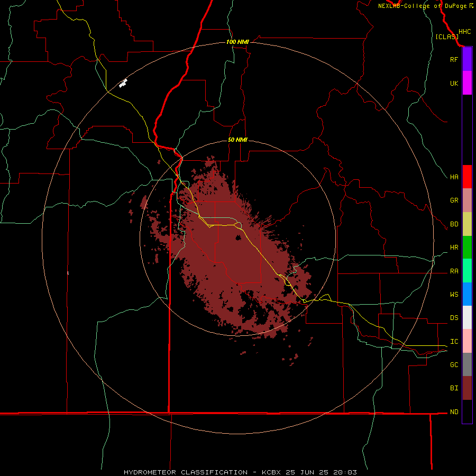Pick the white DS legend swatch
Viewport: 476px width, 476px height.
[x=467, y=317]
